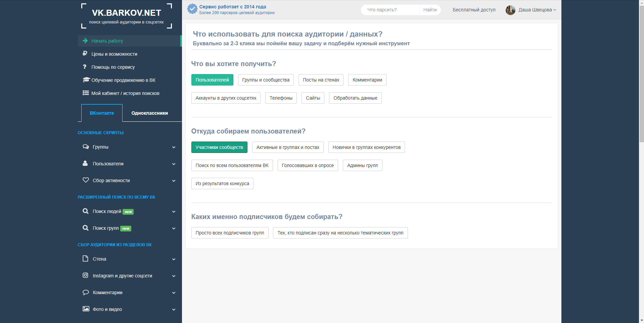This screenshot has height=323, width=644.
Task: Choose the Сайты option
Action: click(313, 98)
